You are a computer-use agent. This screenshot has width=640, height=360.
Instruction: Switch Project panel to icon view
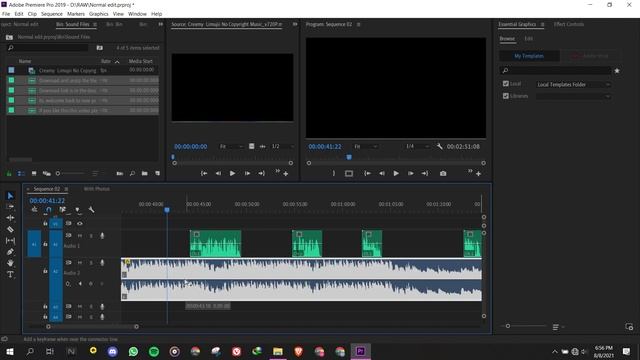[34, 173]
